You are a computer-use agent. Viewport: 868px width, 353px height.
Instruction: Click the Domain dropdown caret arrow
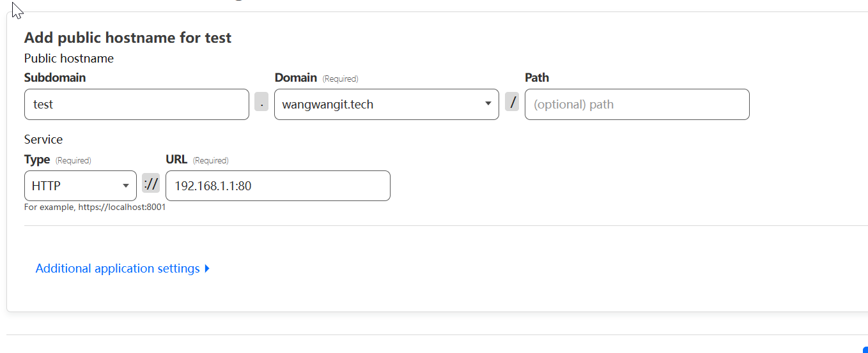pos(488,104)
